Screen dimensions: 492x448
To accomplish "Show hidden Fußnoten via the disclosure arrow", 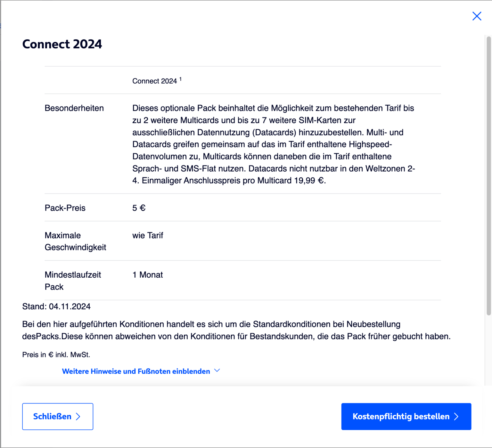I will point(217,371).
